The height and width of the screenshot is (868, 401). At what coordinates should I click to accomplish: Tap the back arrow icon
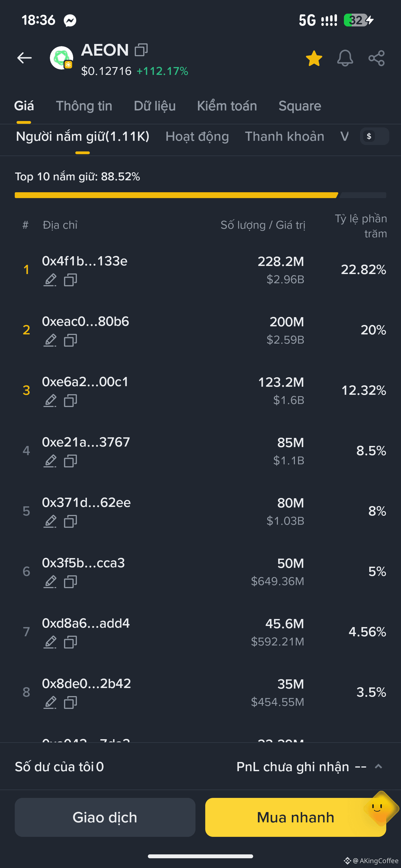click(24, 58)
